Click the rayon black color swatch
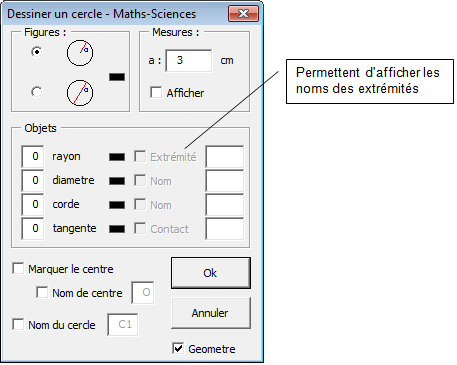 (x=117, y=157)
